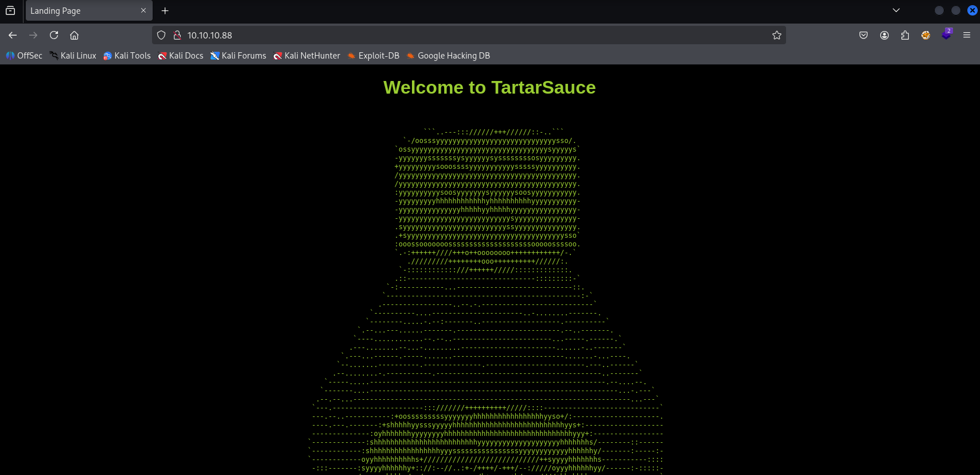Open the recent browsing view icon
This screenshot has height=475, width=980.
click(x=10, y=10)
